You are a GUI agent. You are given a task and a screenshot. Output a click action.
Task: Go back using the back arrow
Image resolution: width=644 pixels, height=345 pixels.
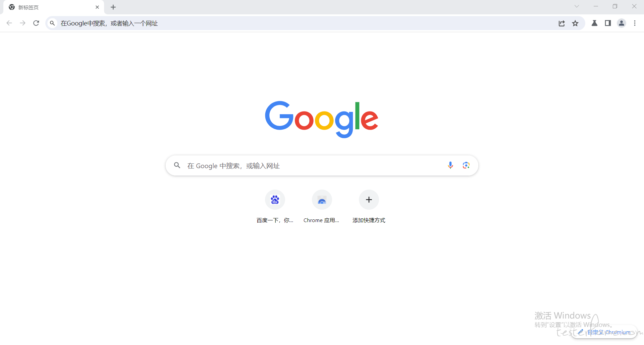pyautogui.click(x=9, y=23)
